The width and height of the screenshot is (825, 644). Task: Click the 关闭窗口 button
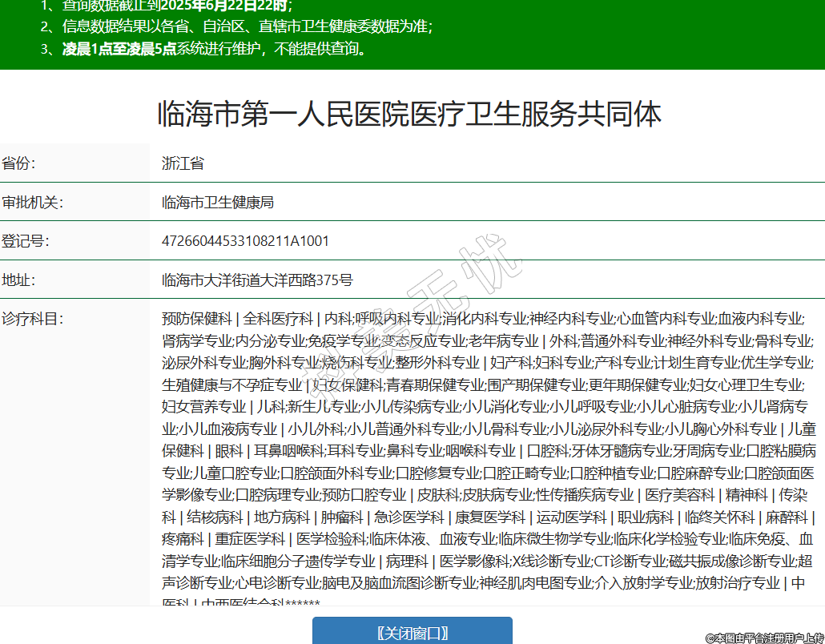[412, 633]
